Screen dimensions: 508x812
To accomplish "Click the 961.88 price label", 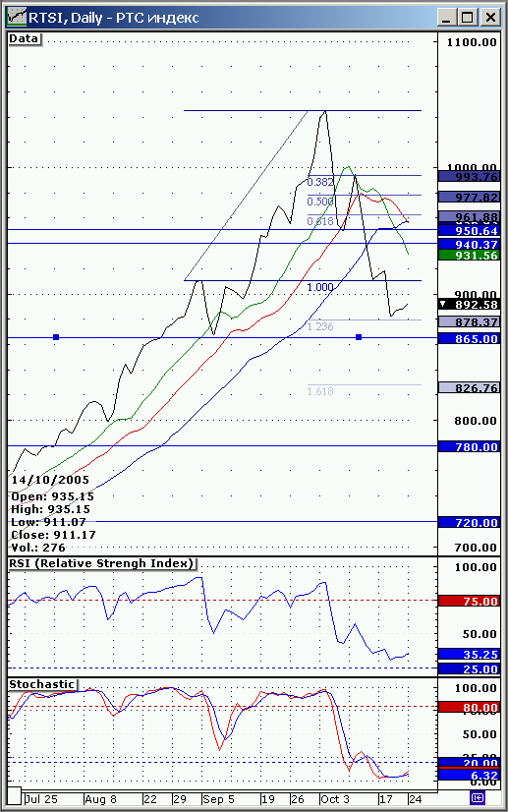I will click(469, 217).
